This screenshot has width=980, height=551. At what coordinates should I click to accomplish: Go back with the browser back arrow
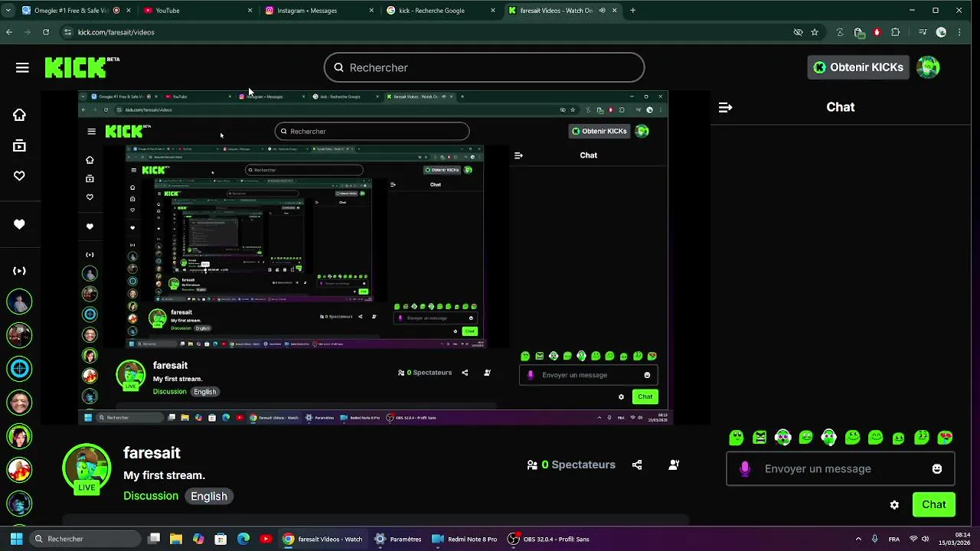click(9, 32)
